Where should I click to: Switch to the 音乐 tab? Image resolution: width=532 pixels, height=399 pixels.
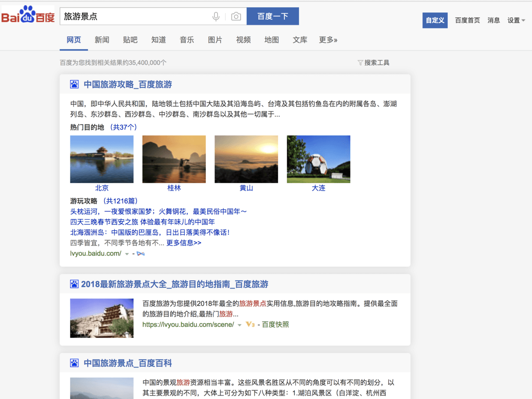[x=187, y=40]
